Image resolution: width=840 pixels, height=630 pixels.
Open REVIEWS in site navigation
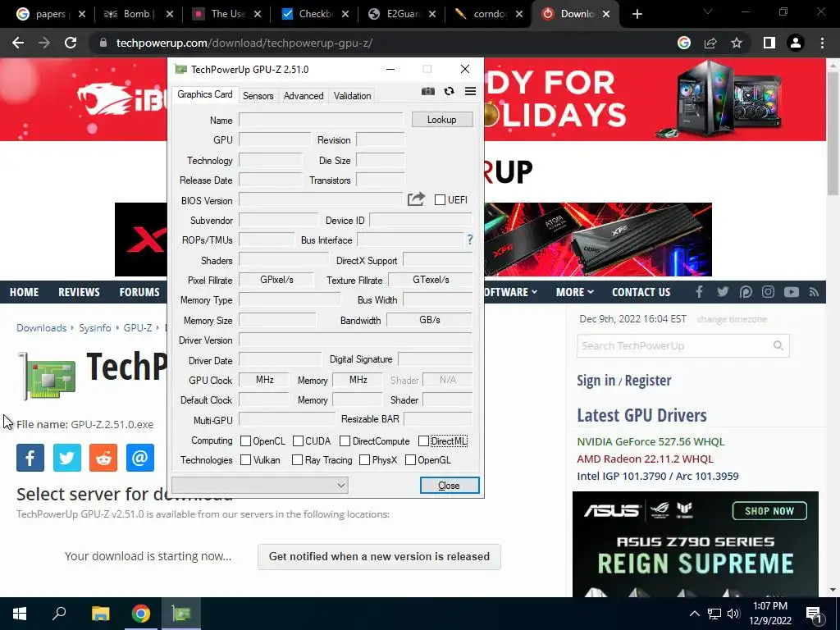[79, 292]
